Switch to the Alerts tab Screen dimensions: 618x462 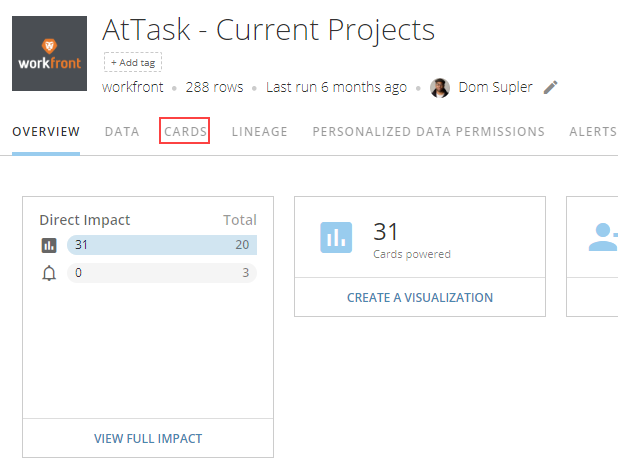click(x=592, y=131)
